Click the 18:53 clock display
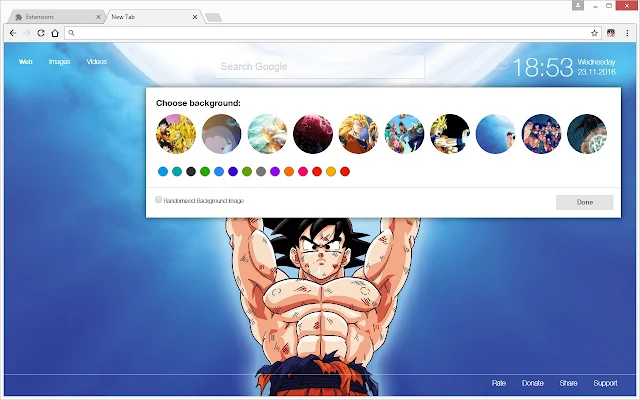The height and width of the screenshot is (400, 640). click(x=543, y=67)
